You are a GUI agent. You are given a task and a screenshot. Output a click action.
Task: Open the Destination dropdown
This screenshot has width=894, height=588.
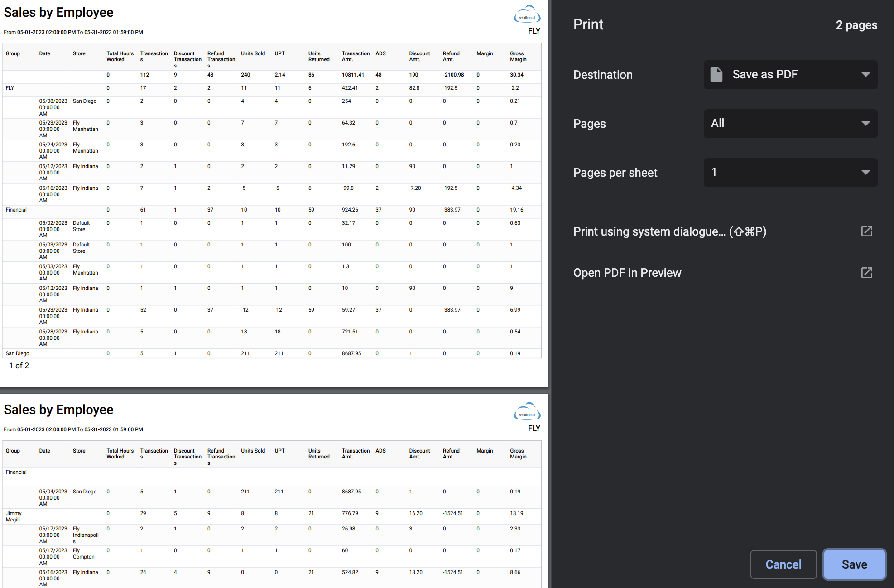(790, 74)
